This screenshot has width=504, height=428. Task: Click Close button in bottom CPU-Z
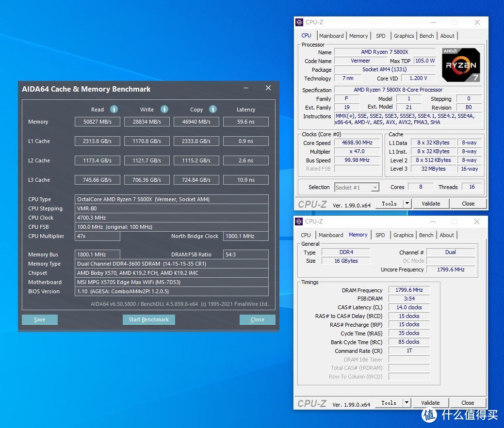click(467, 402)
